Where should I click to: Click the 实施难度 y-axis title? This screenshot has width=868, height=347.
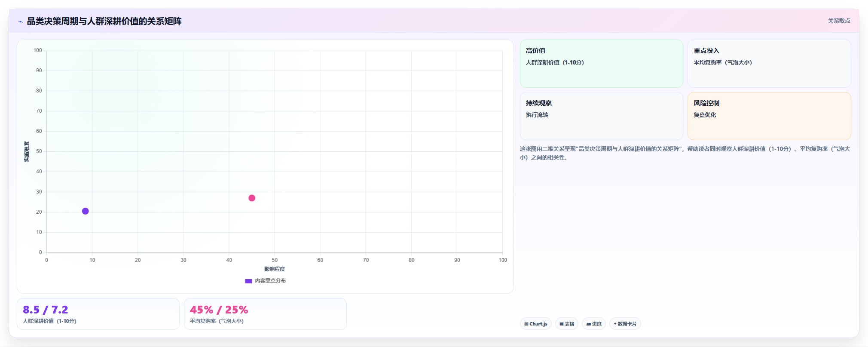(x=27, y=152)
